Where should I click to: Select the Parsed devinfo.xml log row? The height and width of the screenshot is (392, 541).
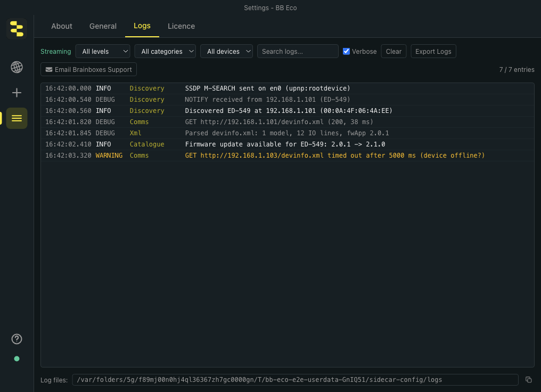287,133
